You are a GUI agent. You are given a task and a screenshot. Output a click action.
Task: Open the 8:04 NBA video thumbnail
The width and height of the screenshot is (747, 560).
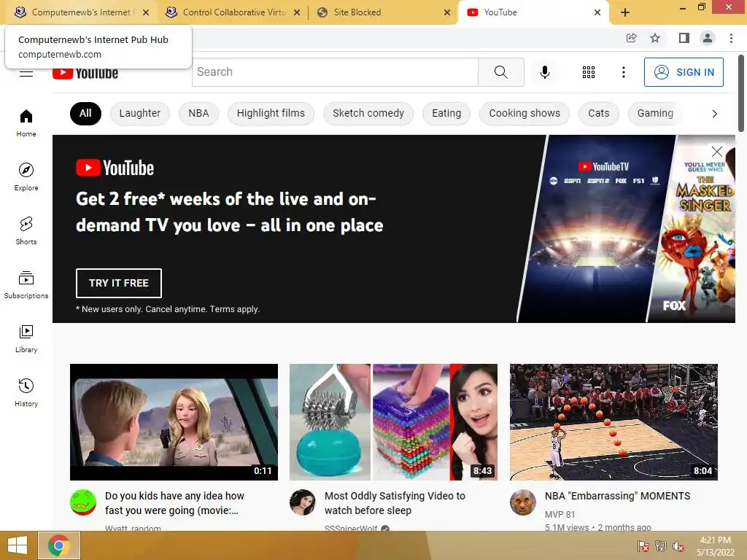click(x=614, y=422)
